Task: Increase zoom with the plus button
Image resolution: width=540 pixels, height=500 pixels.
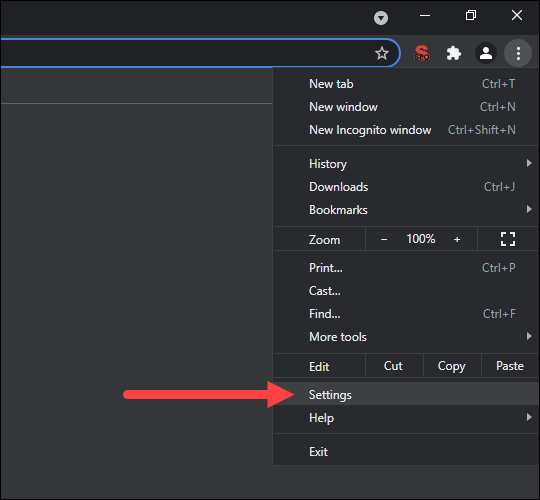Action: [x=457, y=239]
